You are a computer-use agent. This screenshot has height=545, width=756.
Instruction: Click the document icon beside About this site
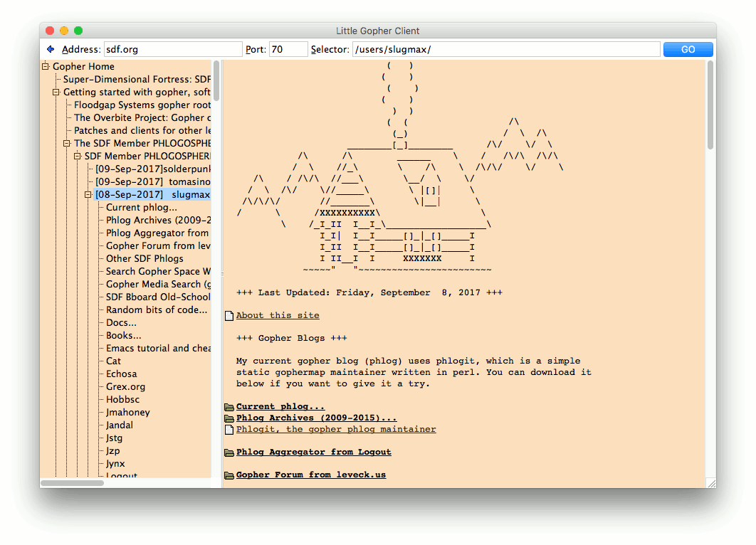pos(229,316)
